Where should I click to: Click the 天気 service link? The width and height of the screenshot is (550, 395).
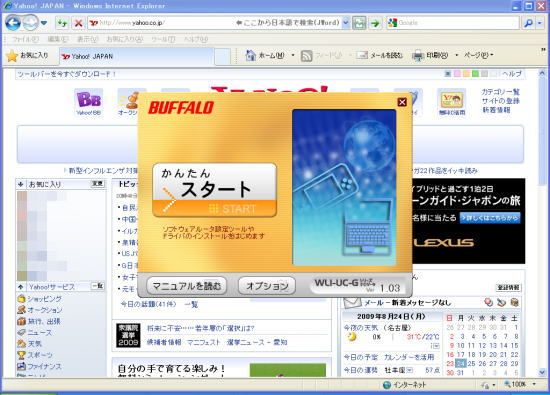point(35,344)
